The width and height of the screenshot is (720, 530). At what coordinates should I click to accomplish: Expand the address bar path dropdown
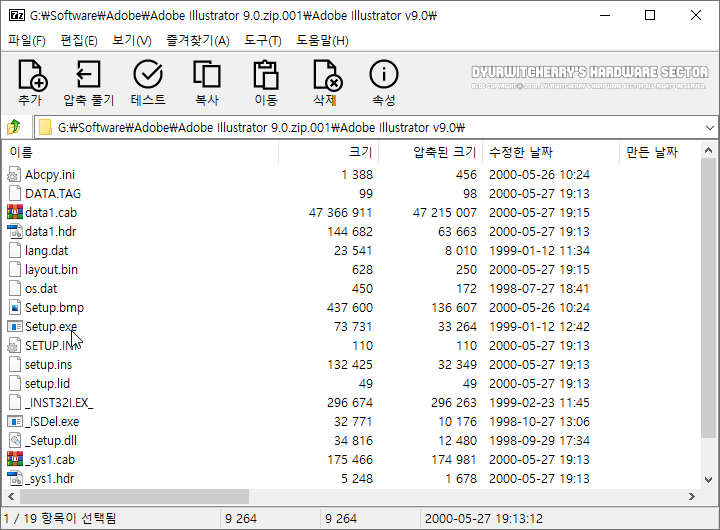[x=709, y=127]
